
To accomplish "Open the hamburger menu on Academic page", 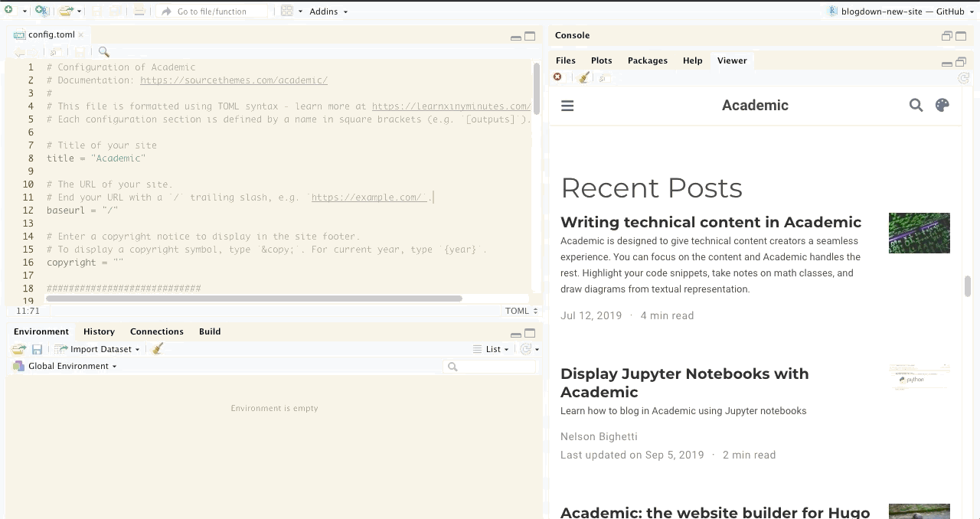I will [x=567, y=106].
